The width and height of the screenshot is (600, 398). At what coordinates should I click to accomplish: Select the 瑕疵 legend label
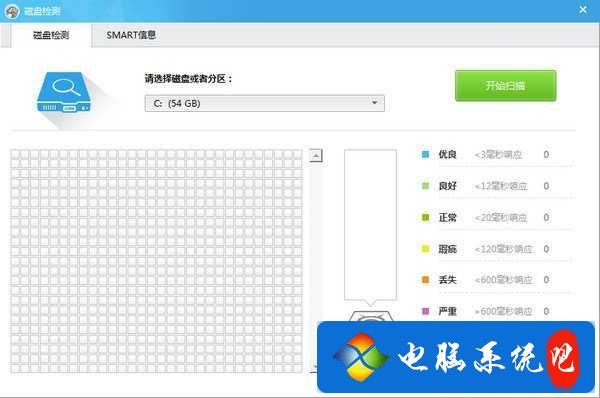pos(447,249)
